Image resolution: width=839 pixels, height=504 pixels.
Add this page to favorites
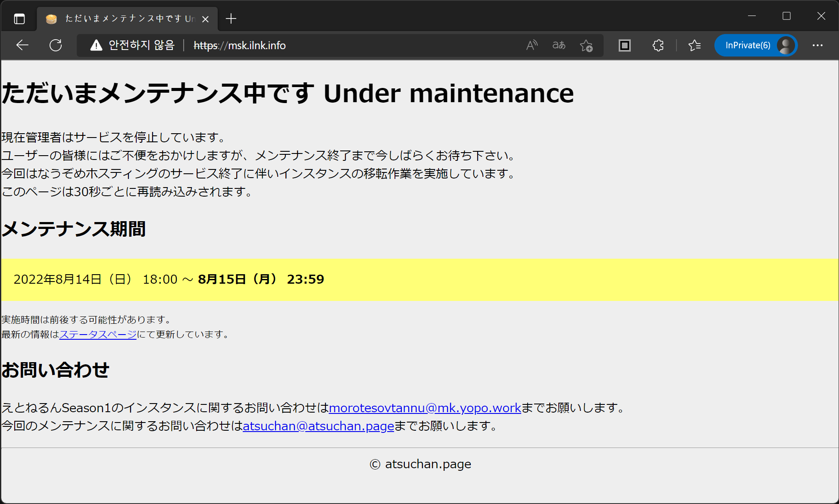pyautogui.click(x=586, y=45)
